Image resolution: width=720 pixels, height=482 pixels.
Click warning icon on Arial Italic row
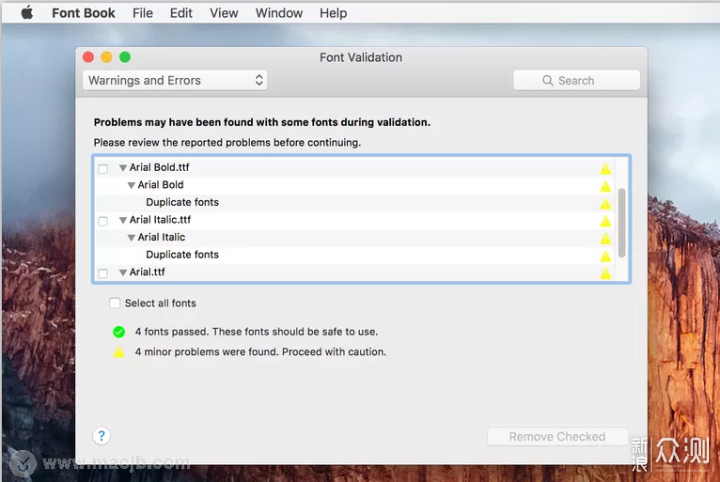click(x=606, y=239)
